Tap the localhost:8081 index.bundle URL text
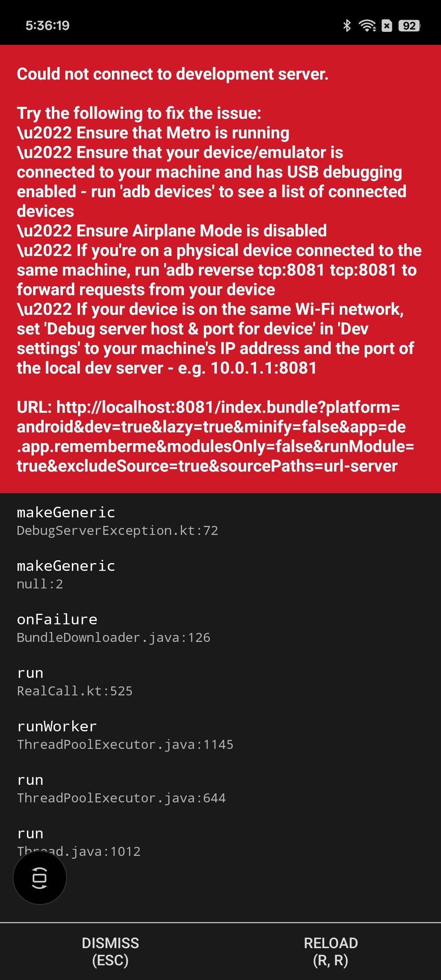 tap(215, 437)
